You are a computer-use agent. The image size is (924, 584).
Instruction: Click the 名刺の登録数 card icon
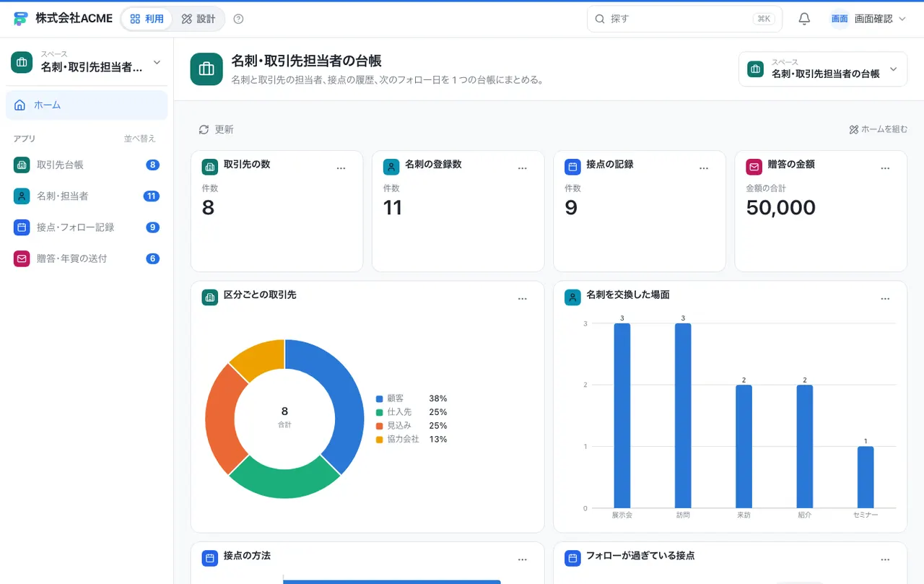pos(391,167)
